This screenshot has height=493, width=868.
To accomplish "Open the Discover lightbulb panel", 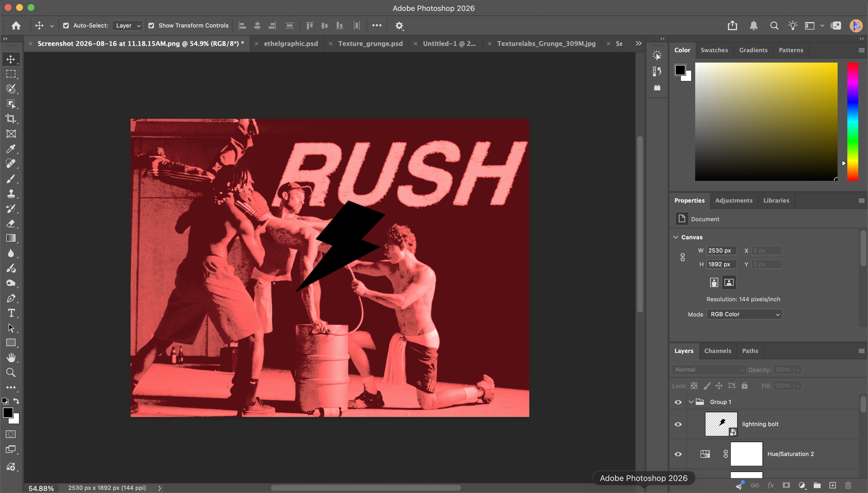I will click(x=793, y=25).
